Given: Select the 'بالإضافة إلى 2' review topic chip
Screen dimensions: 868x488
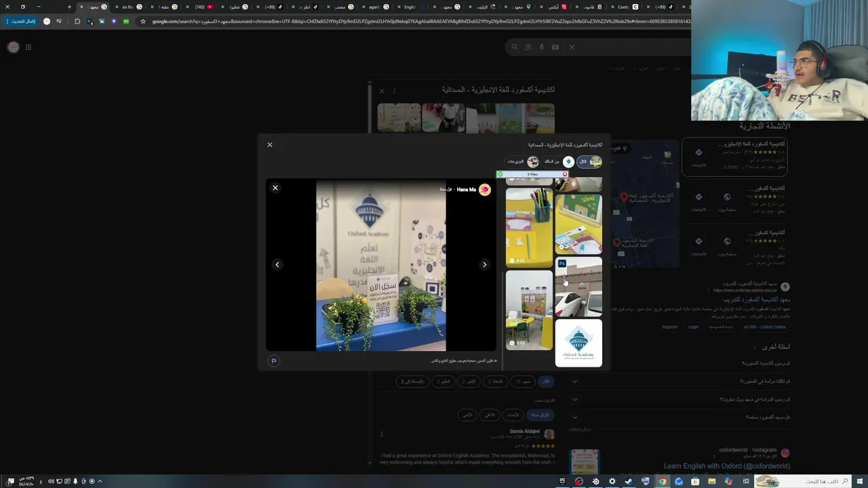Looking at the screenshot, I should click(x=412, y=382).
